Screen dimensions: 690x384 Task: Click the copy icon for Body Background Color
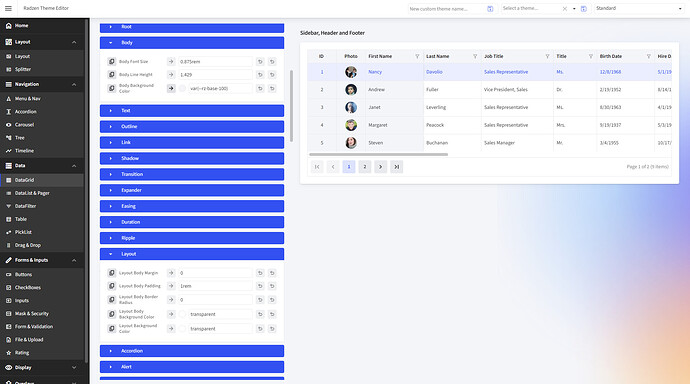112,88
